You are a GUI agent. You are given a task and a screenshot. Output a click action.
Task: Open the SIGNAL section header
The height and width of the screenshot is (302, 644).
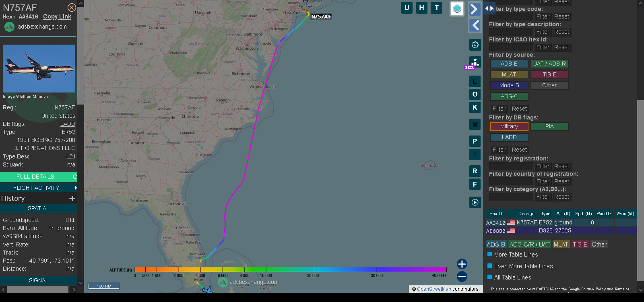39,280
